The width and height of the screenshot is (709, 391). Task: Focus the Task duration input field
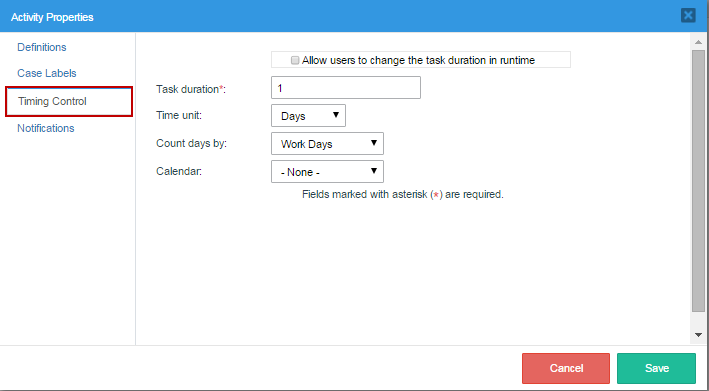[x=345, y=88]
